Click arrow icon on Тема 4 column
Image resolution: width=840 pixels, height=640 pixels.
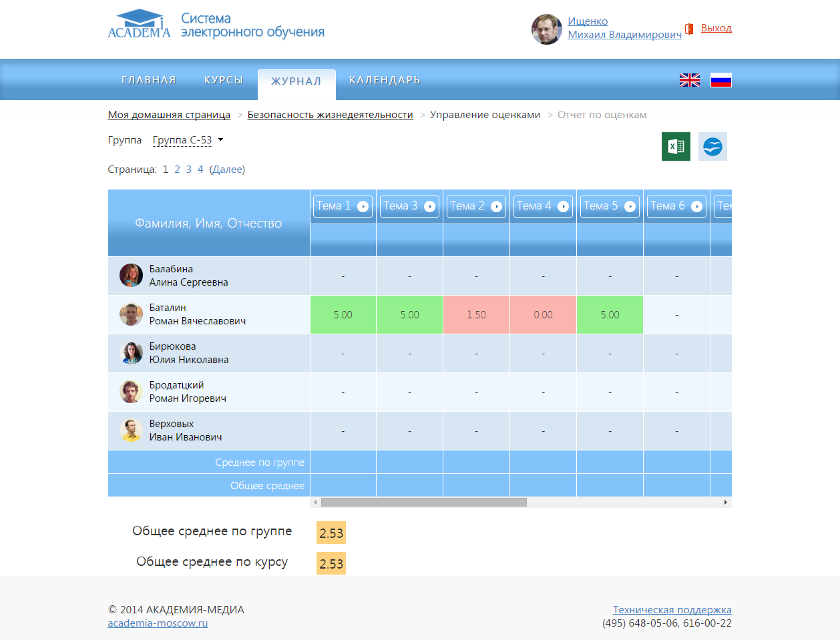(x=563, y=206)
